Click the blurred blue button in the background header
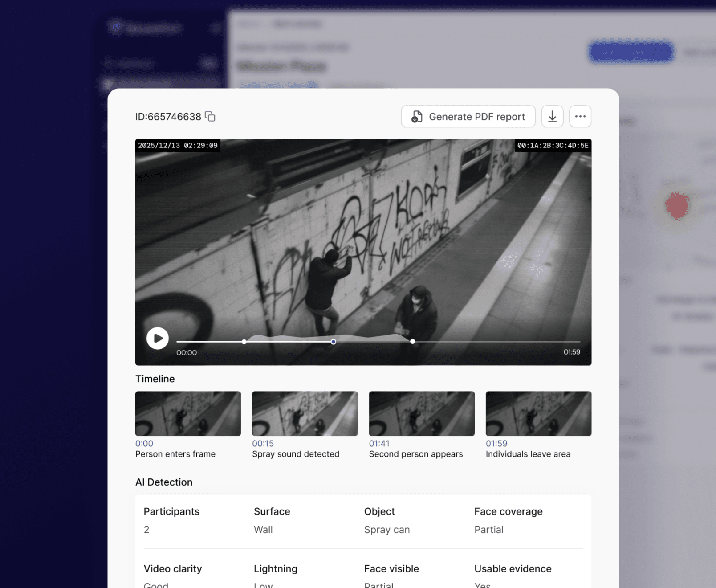 pos(631,52)
